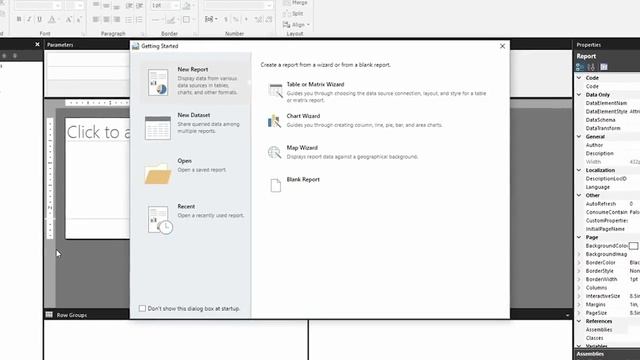Click the percent format icon
640x360 pixels.
236,19
